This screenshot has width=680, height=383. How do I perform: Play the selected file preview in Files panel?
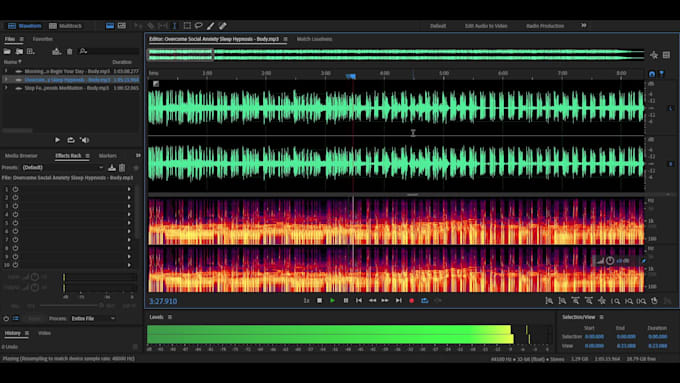[57, 140]
